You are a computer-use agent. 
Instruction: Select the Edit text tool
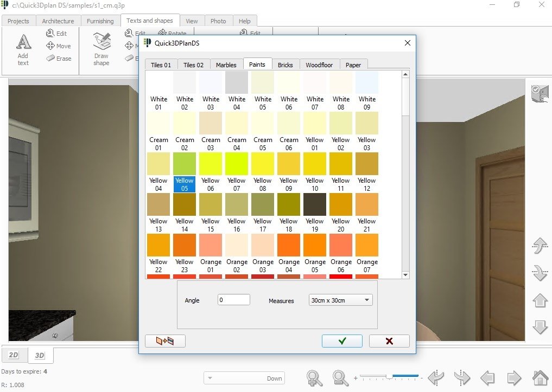click(56, 34)
